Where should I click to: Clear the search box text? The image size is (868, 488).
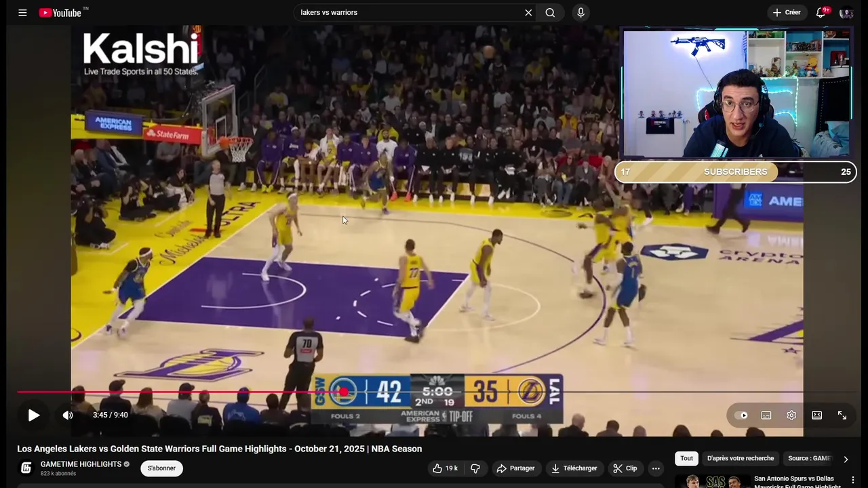coord(528,12)
